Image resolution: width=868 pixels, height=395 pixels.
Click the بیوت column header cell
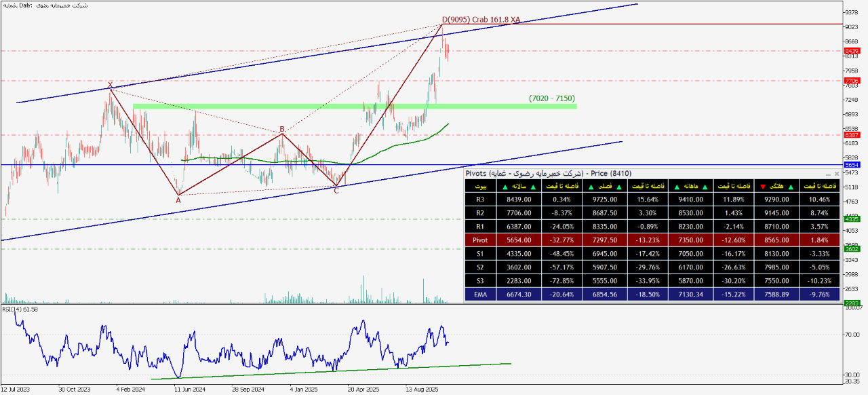pyautogui.click(x=480, y=186)
